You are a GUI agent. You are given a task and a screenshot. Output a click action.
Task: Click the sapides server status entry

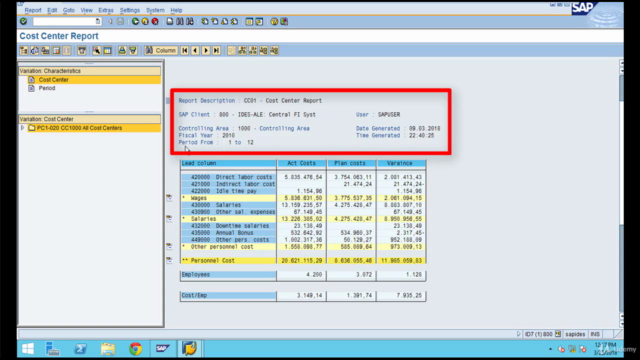tap(575, 334)
